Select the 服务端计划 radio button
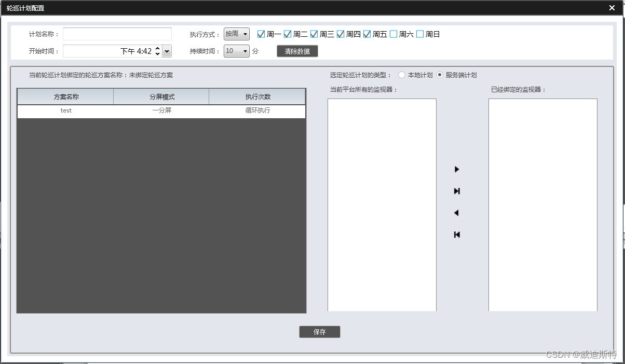 pyautogui.click(x=440, y=75)
